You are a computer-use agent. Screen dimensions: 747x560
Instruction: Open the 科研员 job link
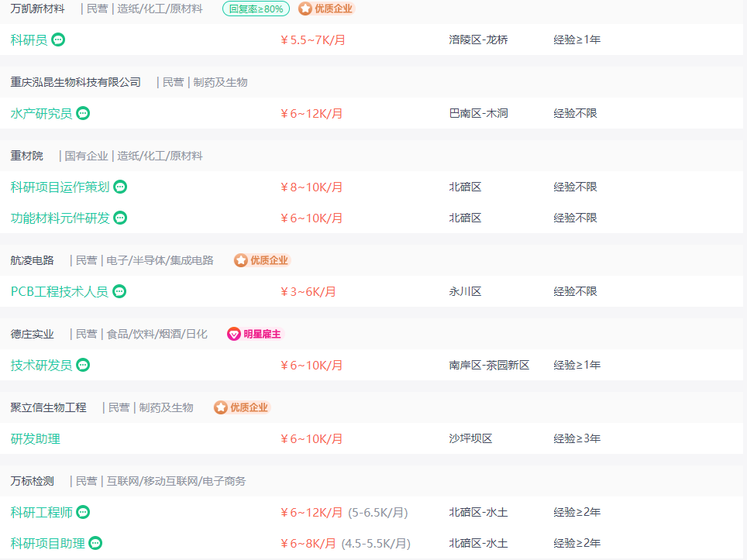point(29,40)
